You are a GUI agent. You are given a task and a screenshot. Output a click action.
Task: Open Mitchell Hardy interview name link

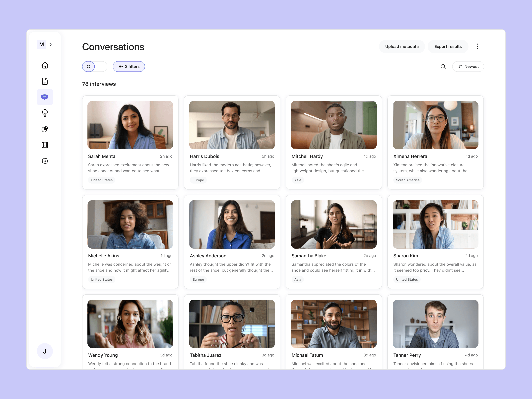[307, 156]
